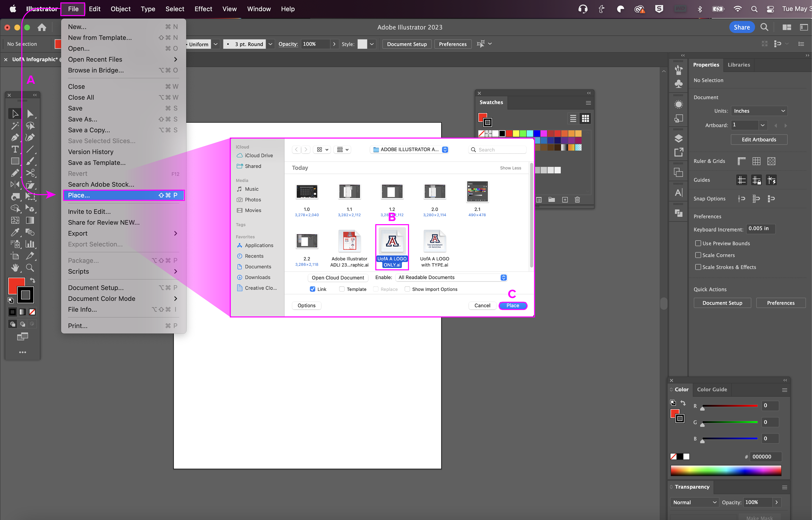Click the Delete Swatch trash icon

[x=577, y=200]
